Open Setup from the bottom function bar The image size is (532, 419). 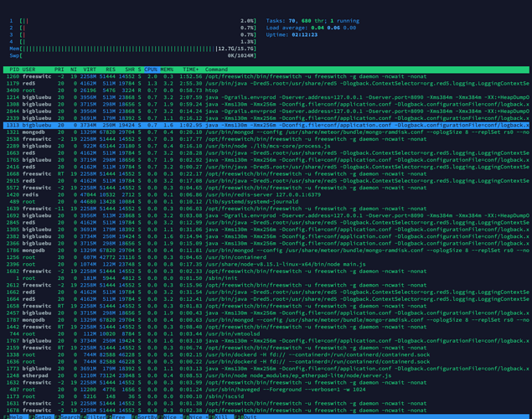[x=41, y=416]
